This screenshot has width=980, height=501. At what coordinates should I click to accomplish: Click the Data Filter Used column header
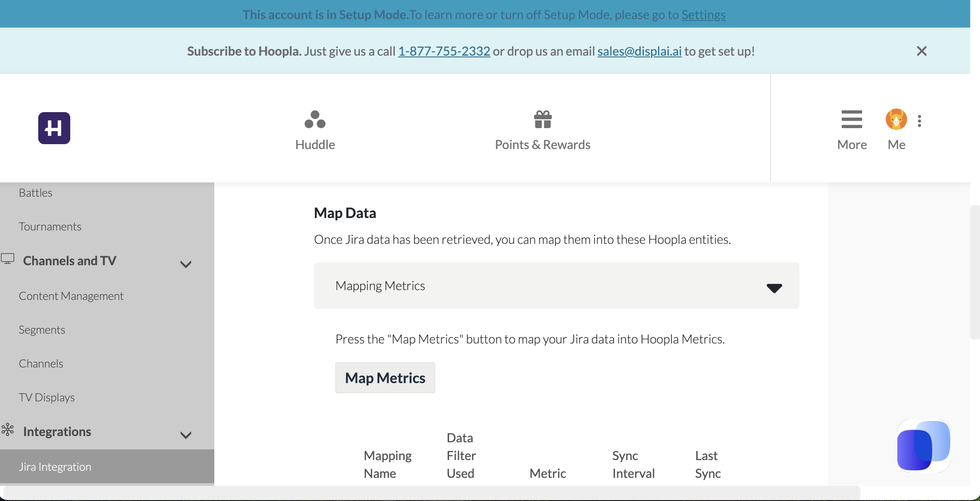[x=461, y=455]
